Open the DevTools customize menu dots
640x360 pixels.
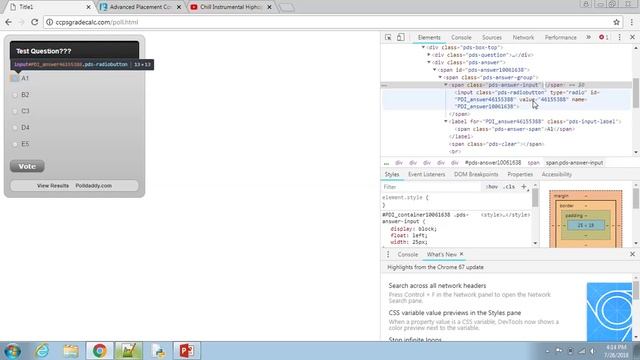(619, 37)
